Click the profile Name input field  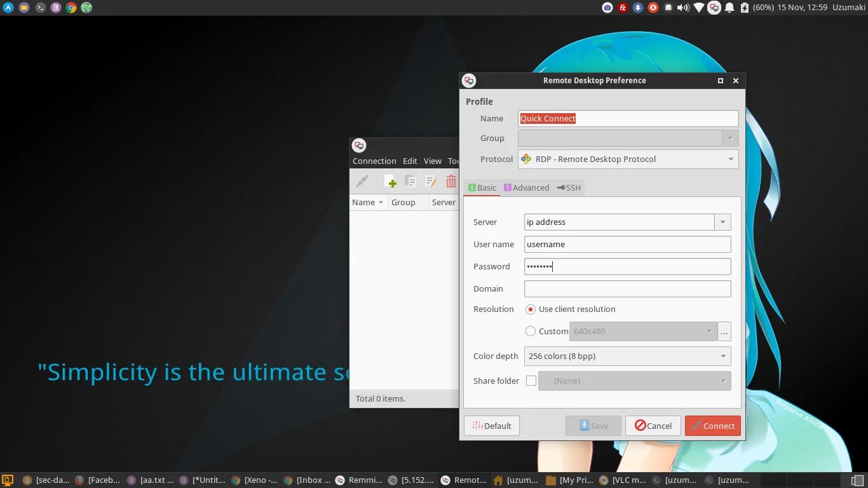pos(628,118)
